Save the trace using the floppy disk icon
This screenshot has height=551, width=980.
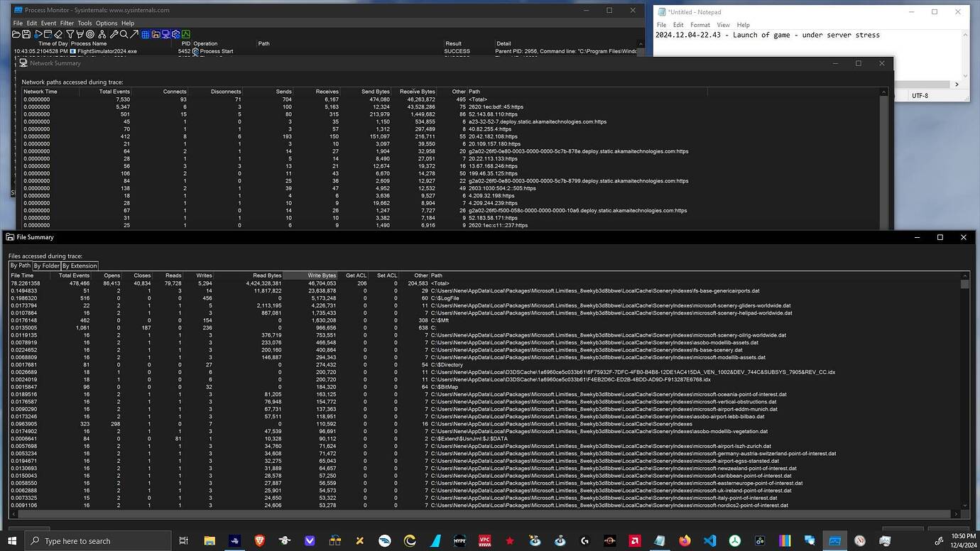pyautogui.click(x=26, y=34)
